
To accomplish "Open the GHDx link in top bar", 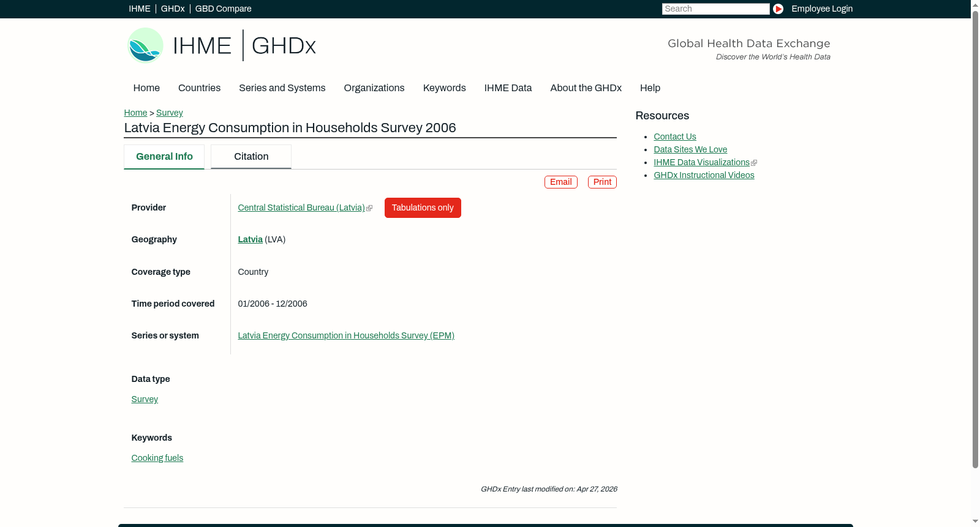I will (x=173, y=9).
